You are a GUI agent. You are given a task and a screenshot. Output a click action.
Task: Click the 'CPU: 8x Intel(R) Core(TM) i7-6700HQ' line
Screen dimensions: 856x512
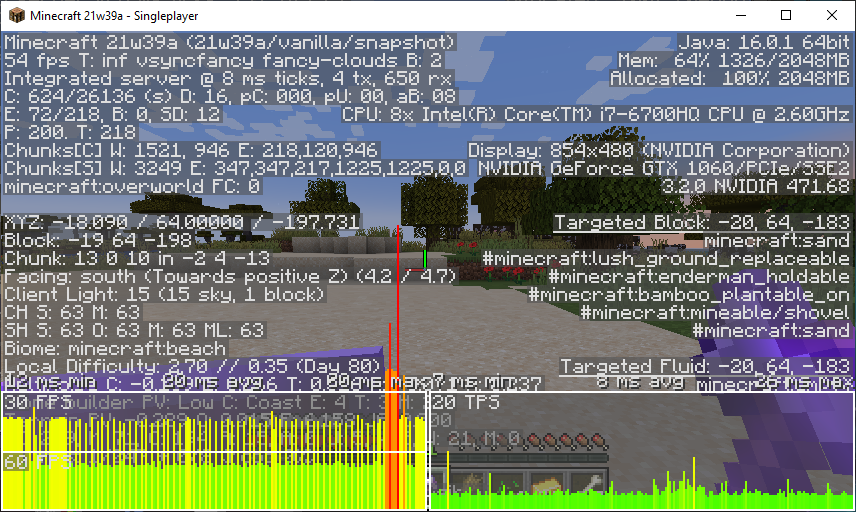point(597,114)
